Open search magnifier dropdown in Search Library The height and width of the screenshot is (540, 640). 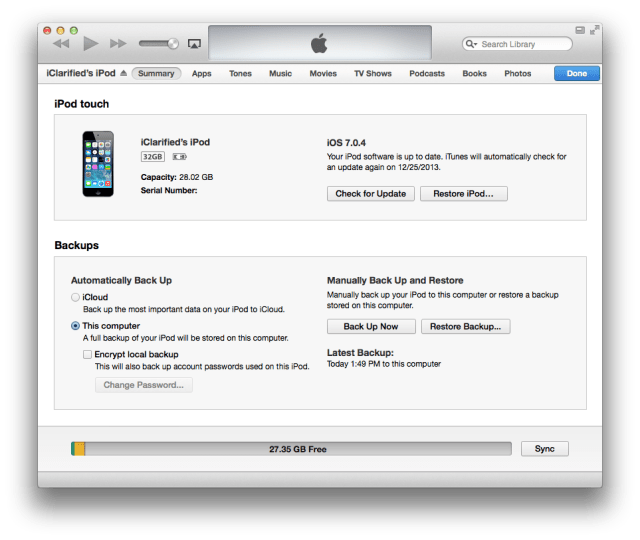coord(471,44)
